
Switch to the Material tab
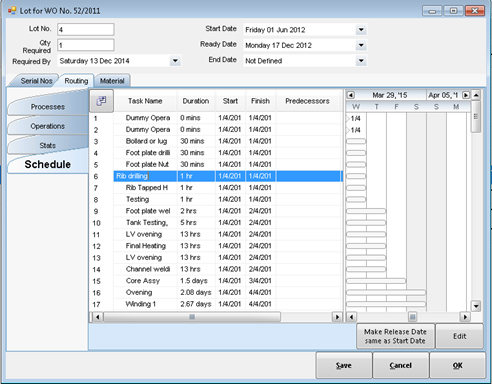pyautogui.click(x=112, y=81)
